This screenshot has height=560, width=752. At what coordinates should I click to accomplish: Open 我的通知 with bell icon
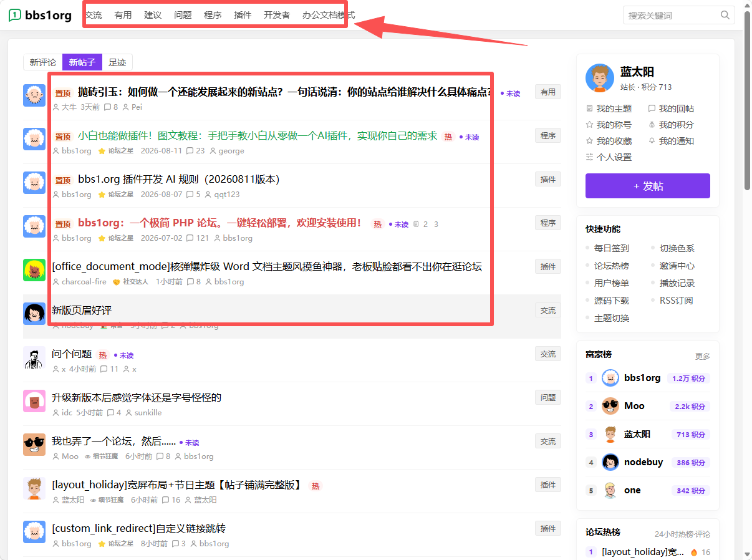pos(671,141)
